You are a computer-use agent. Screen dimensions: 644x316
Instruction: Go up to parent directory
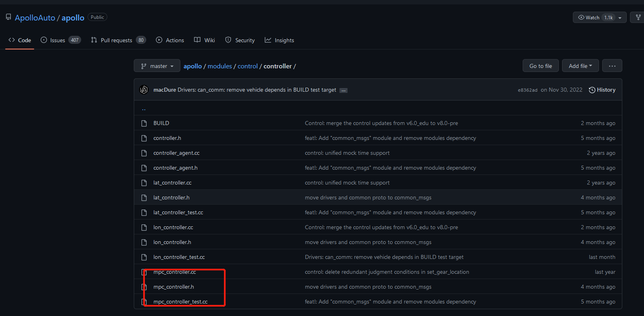144,108
